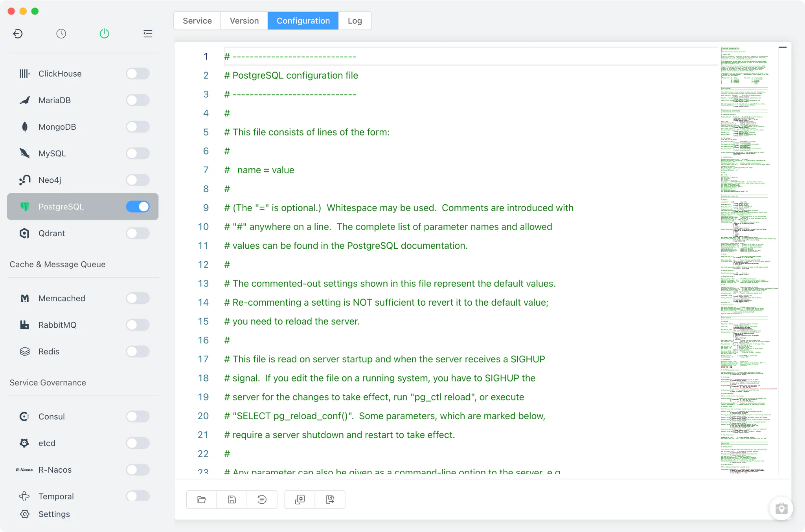
Task: Click line number 21 in gutter
Action: [x=203, y=435]
